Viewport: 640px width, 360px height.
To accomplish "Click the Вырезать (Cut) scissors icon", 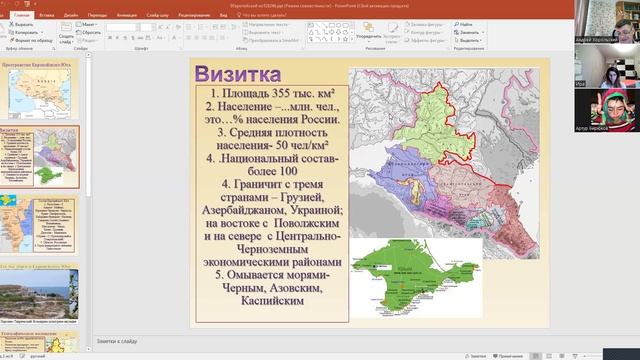I will 11,24.
